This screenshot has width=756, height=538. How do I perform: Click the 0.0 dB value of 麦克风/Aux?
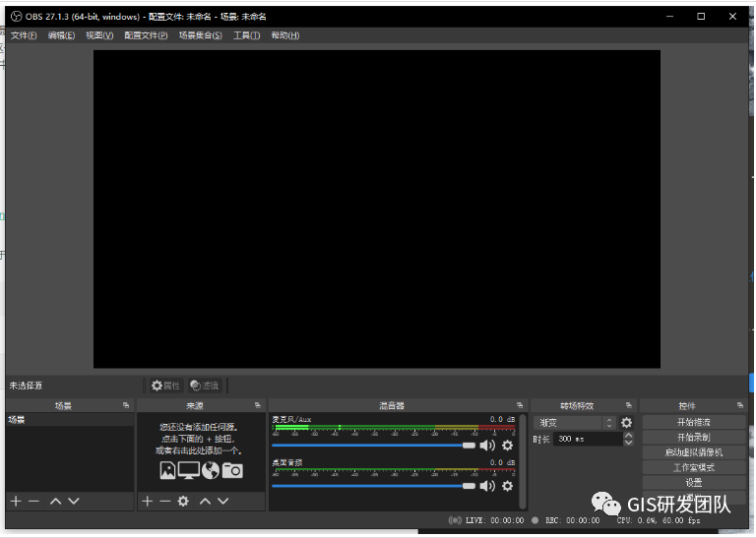point(502,419)
